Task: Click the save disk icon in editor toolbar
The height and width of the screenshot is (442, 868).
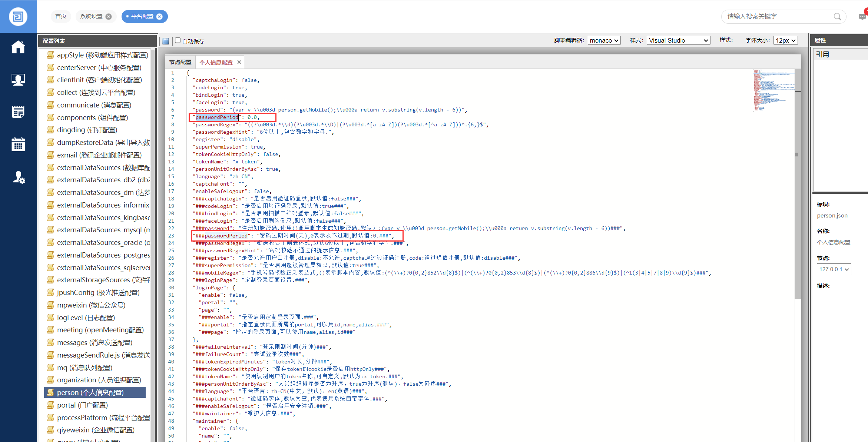Action: coord(166,41)
